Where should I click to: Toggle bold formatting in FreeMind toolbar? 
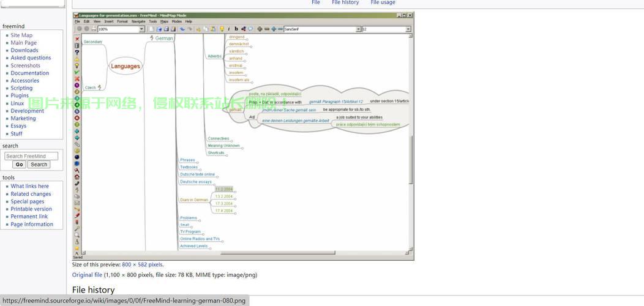(236, 29)
